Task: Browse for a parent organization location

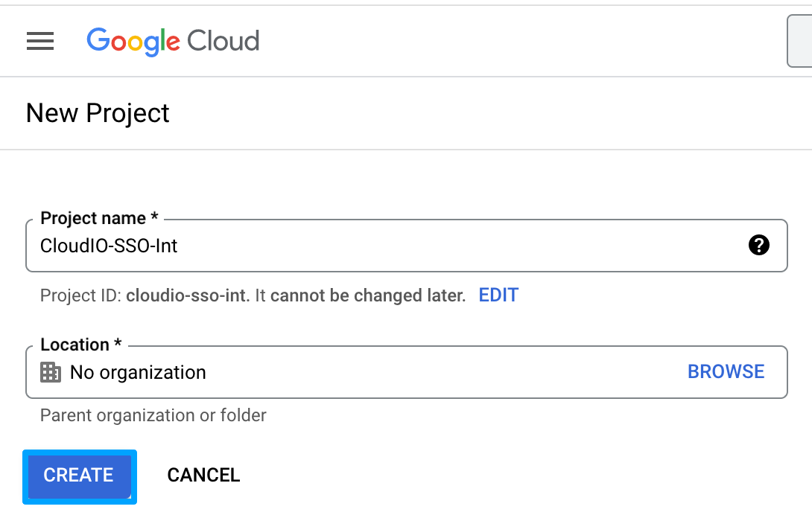Action: 726,371
